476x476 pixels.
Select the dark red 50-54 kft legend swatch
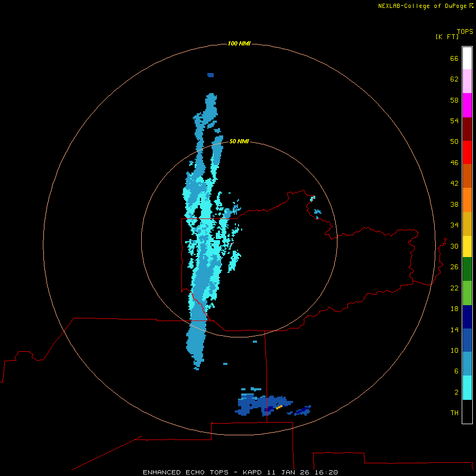[467, 129]
